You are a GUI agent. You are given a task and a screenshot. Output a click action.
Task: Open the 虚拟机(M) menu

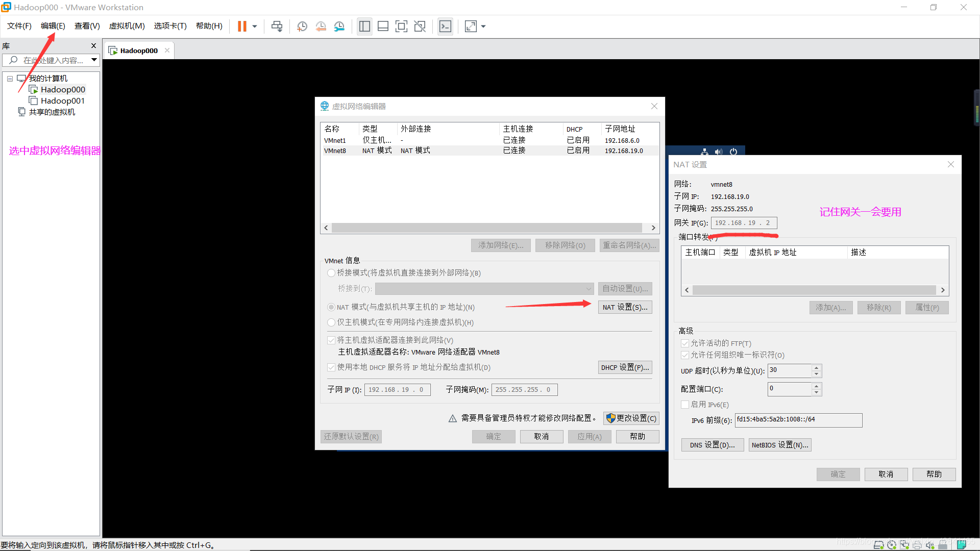(127, 26)
